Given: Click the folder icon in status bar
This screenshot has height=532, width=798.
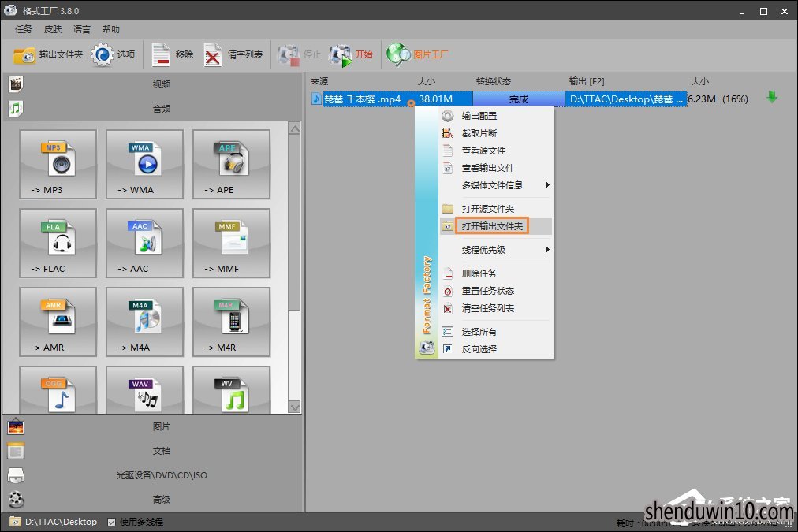Looking at the screenshot, I should 15,522.
